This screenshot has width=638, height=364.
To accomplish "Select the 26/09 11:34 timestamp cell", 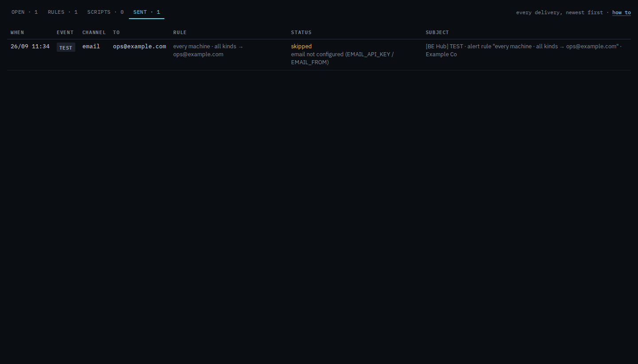I will point(30,46).
